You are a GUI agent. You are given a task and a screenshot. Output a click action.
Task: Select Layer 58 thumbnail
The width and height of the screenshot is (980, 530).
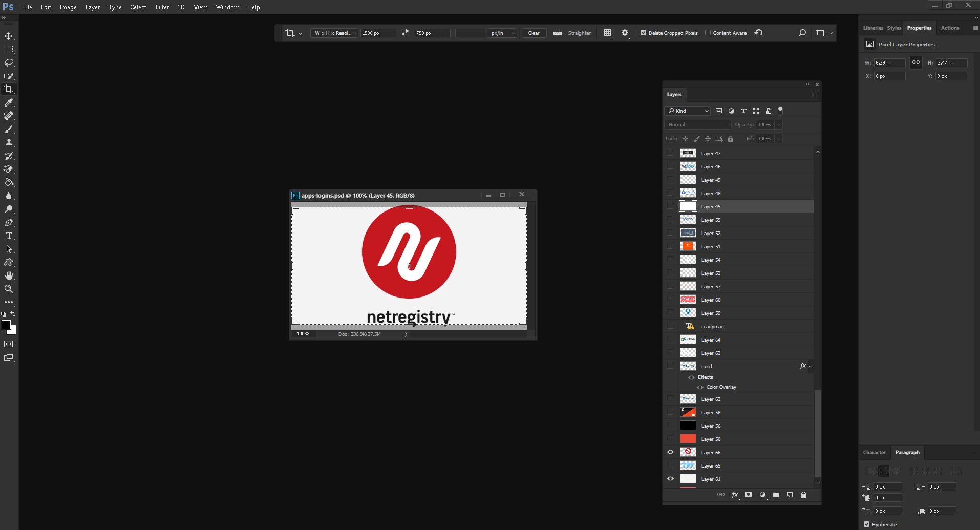coord(688,412)
